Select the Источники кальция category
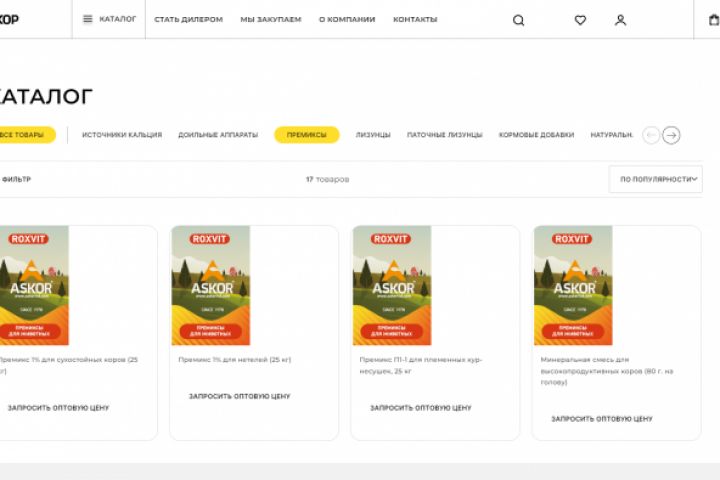The image size is (720, 480). [122, 135]
